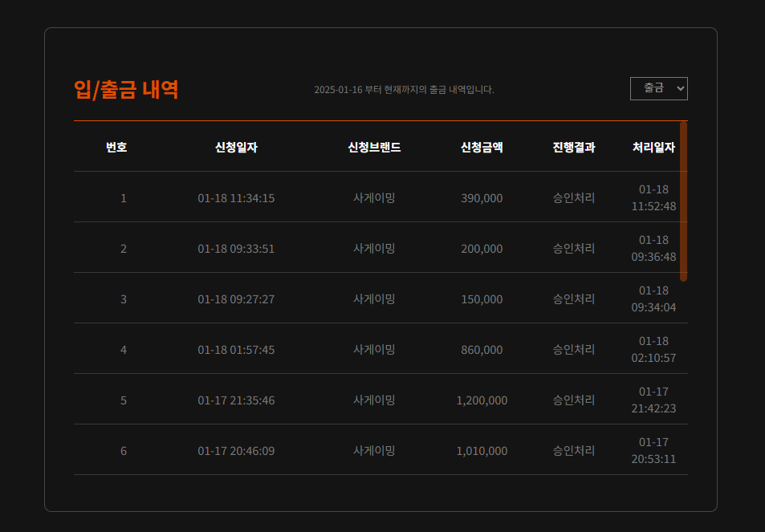Viewport: 765px width, 532px height.
Task: Click 사게이밍 in the 1,010,000 row
Action: [374, 451]
